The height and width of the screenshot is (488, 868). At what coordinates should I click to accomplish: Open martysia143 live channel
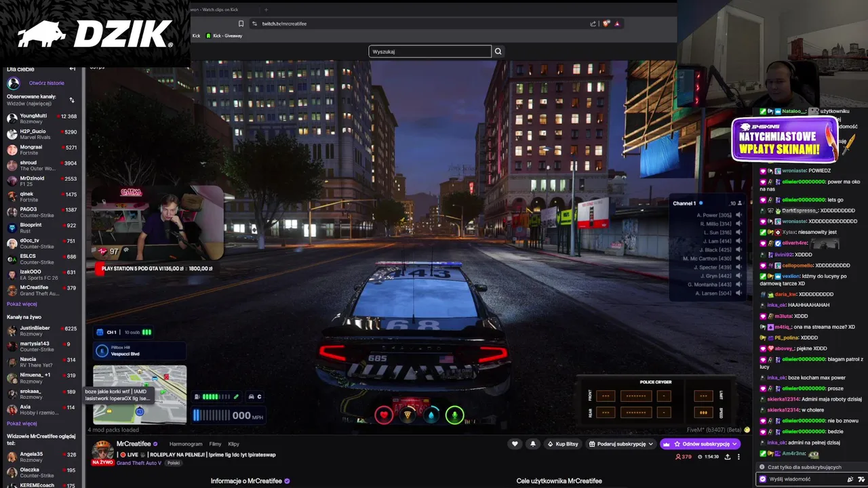click(x=42, y=346)
